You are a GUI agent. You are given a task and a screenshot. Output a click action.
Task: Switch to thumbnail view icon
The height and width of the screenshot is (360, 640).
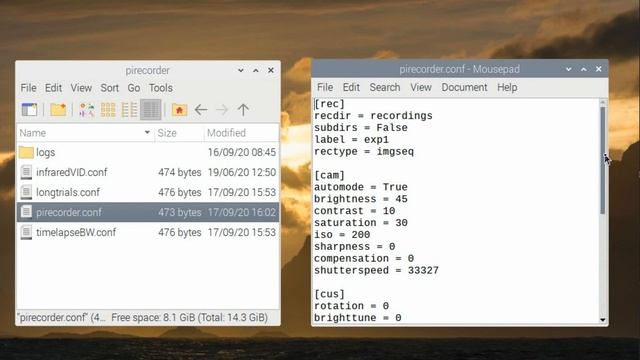[87, 110]
